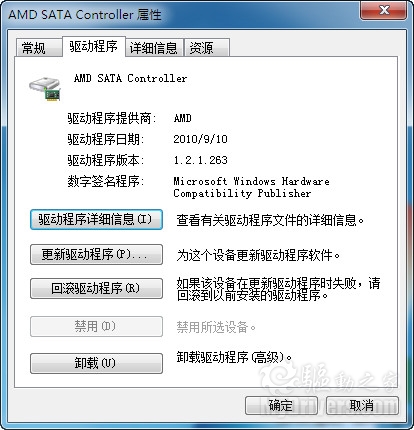The width and height of the screenshot is (414, 430).
Task: Click the Microsoft Windows Hardware Compatibility Publisher text
Action: point(251,187)
